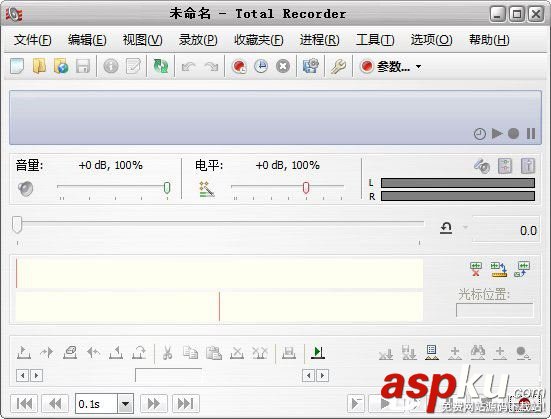Click the upper waveform display track

click(219, 273)
